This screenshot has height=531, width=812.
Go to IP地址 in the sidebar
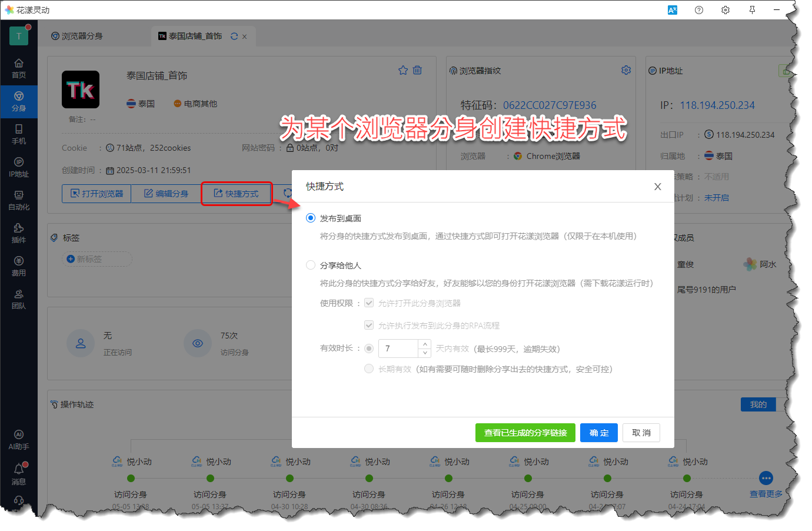pyautogui.click(x=19, y=167)
